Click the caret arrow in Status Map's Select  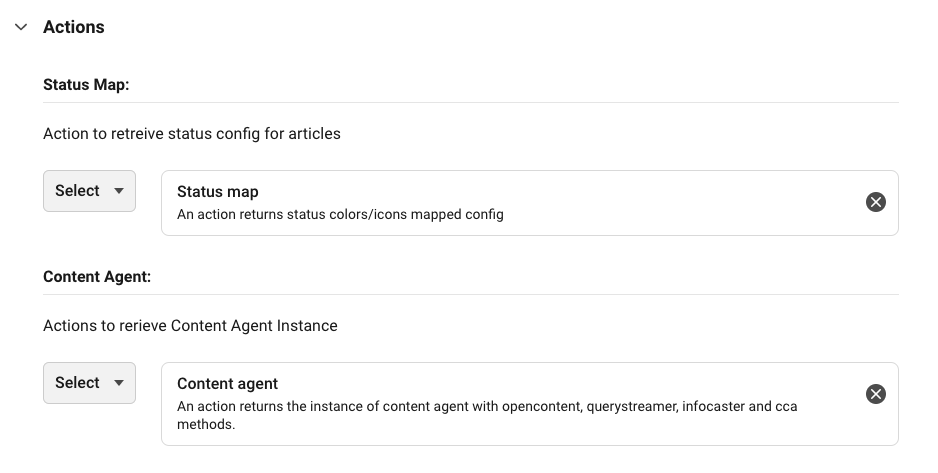pos(119,191)
